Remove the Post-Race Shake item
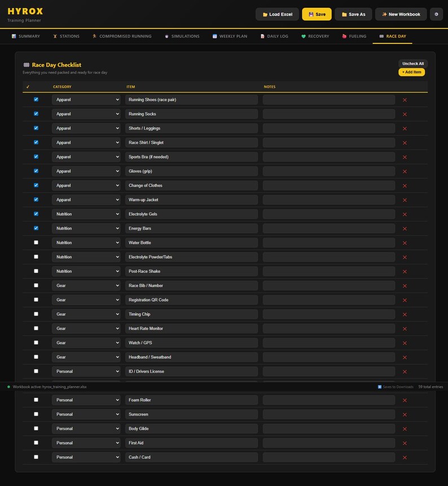 pos(405,271)
